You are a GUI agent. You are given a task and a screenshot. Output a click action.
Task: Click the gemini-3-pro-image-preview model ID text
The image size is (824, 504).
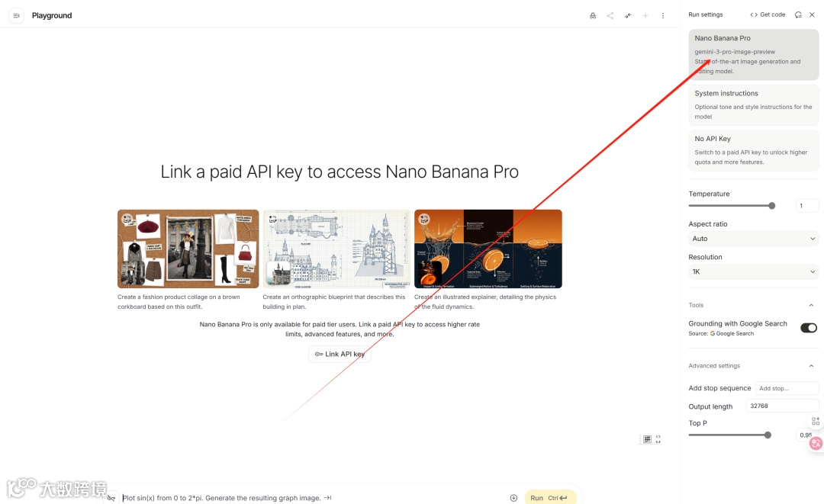point(735,52)
